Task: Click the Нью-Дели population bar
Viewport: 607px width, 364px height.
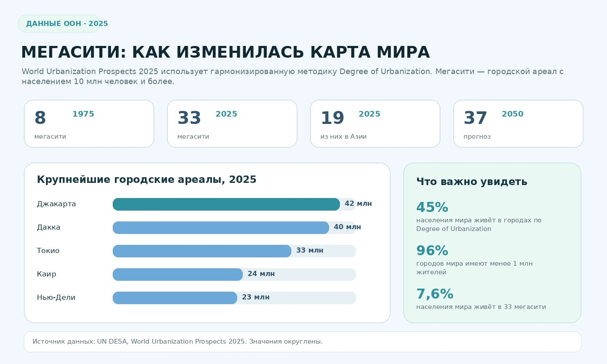Action: [175, 298]
